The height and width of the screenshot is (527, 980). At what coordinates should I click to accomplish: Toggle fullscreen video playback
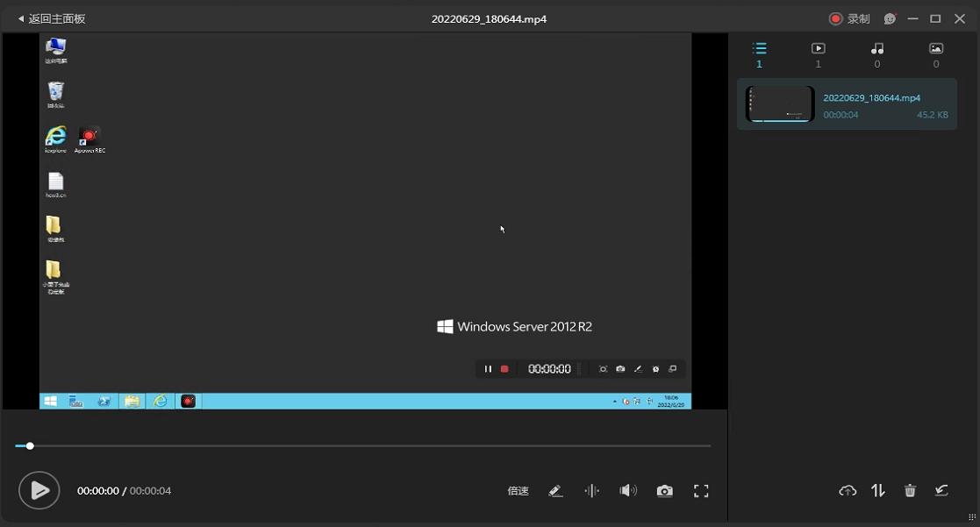click(x=701, y=491)
